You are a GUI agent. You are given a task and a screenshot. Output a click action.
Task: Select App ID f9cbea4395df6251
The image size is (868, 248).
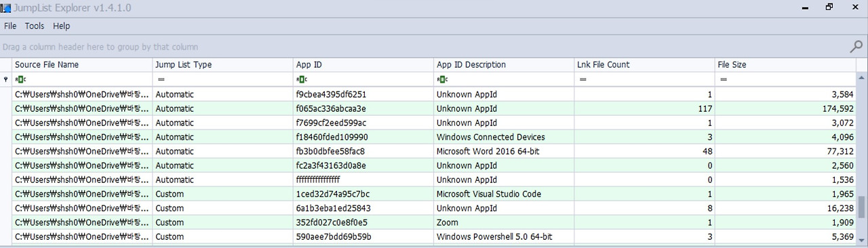coord(331,94)
